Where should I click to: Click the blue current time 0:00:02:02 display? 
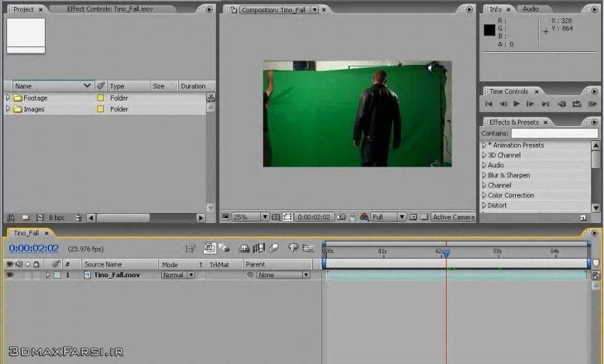click(34, 248)
